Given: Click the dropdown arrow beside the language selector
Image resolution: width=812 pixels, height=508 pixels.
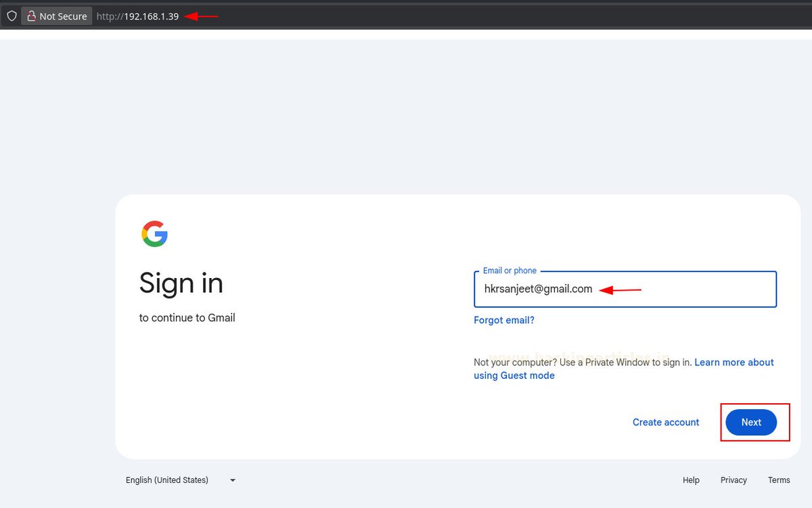Looking at the screenshot, I should [232, 480].
